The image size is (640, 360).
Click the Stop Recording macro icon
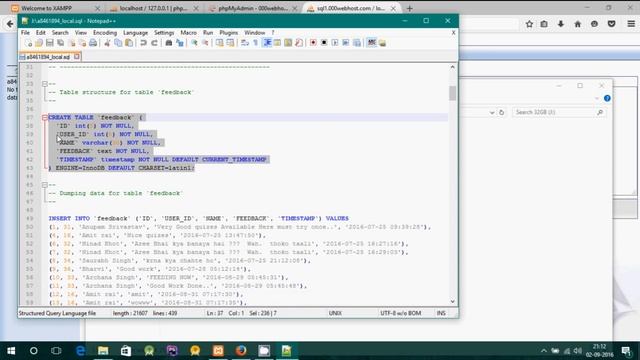324,43
